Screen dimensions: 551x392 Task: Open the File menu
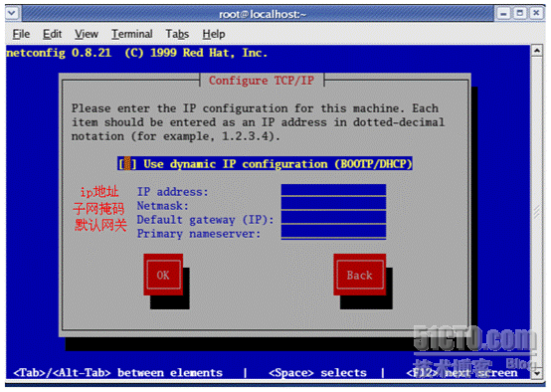(21, 34)
